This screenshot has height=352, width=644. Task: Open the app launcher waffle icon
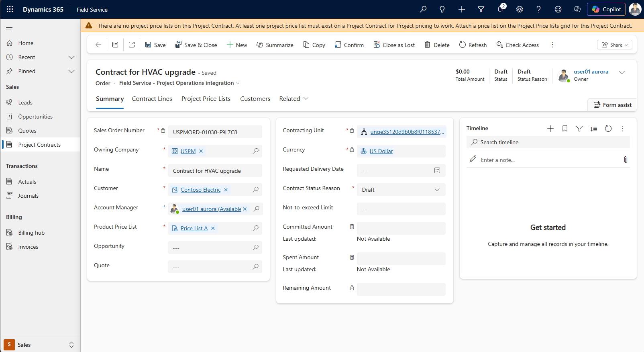pos(10,9)
